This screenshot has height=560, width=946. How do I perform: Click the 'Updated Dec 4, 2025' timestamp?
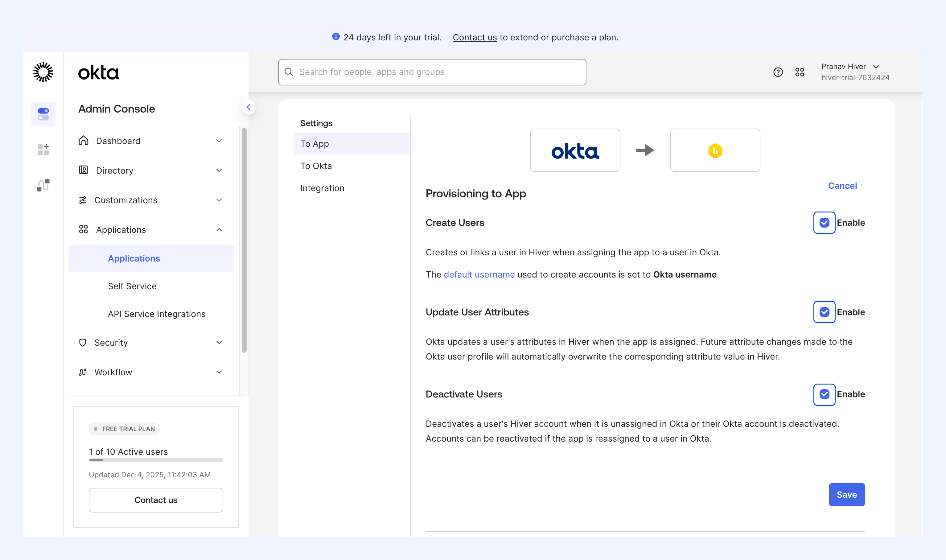point(150,475)
